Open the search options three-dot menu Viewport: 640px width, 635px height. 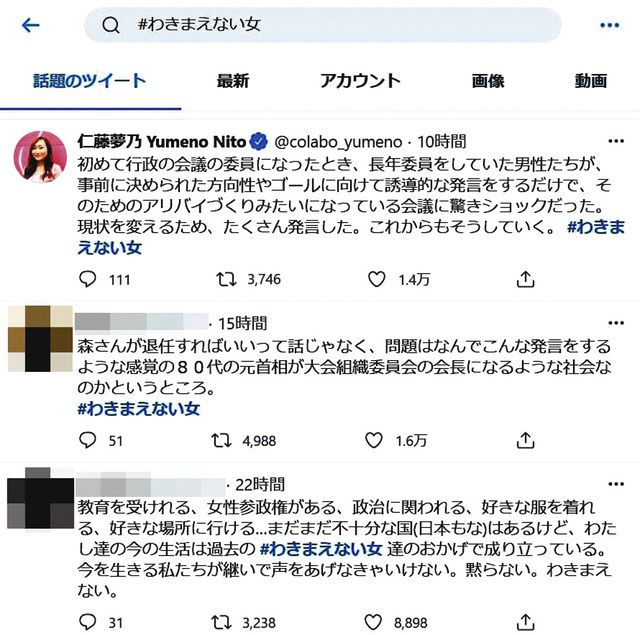click(610, 25)
